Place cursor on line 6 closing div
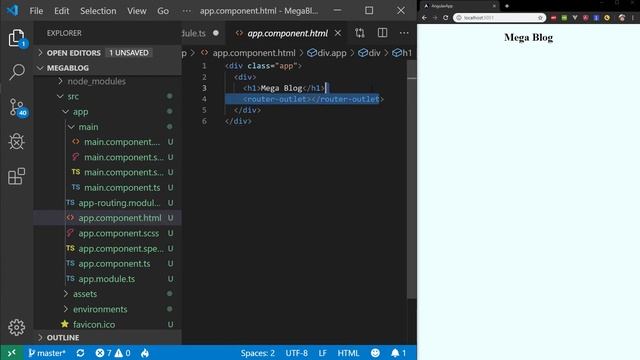This screenshot has height=360, width=640. tap(239, 121)
